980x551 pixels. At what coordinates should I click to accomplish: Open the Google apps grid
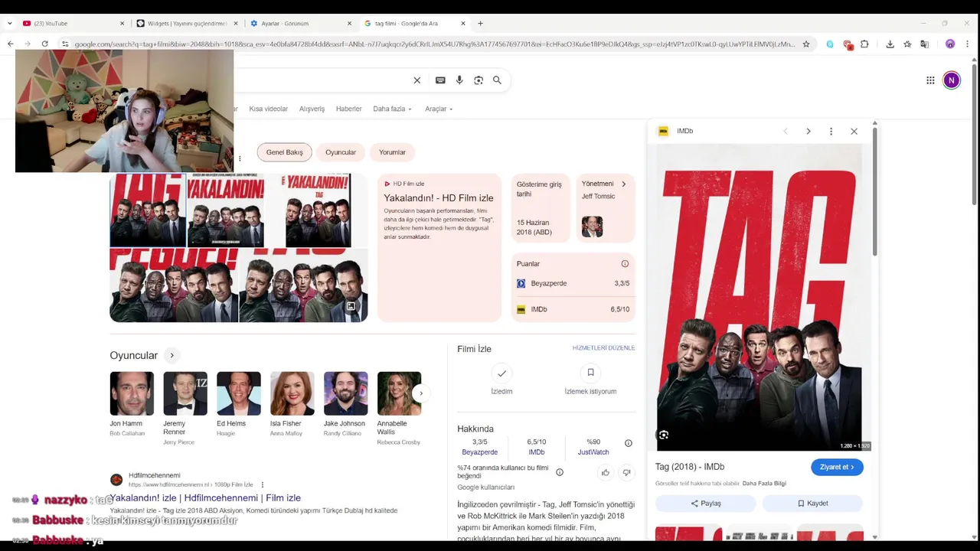tap(930, 80)
